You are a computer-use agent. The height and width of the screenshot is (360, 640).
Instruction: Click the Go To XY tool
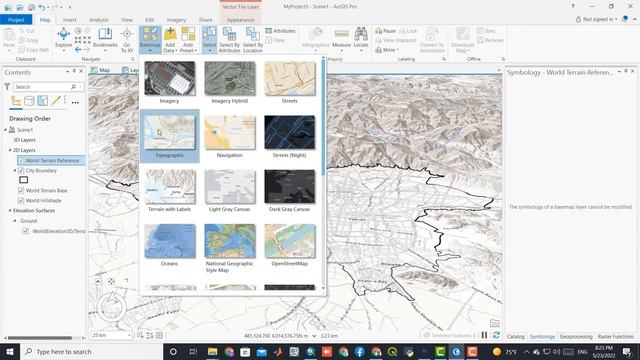127,40
